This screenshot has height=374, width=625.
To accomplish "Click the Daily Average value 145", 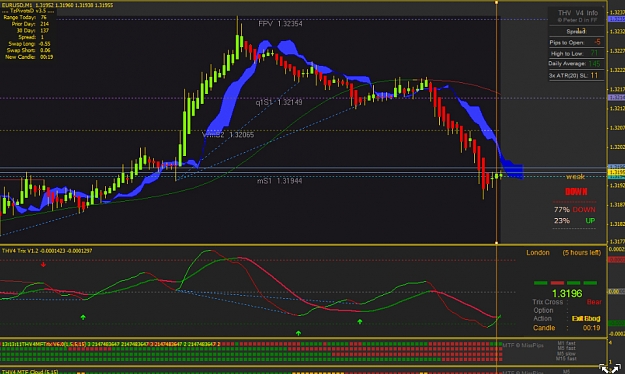I will tap(594, 63).
